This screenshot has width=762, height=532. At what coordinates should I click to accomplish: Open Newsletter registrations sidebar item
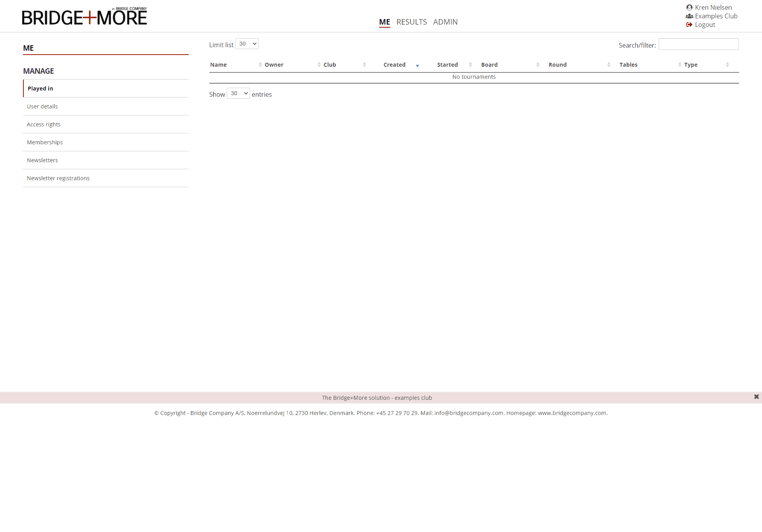tap(58, 178)
